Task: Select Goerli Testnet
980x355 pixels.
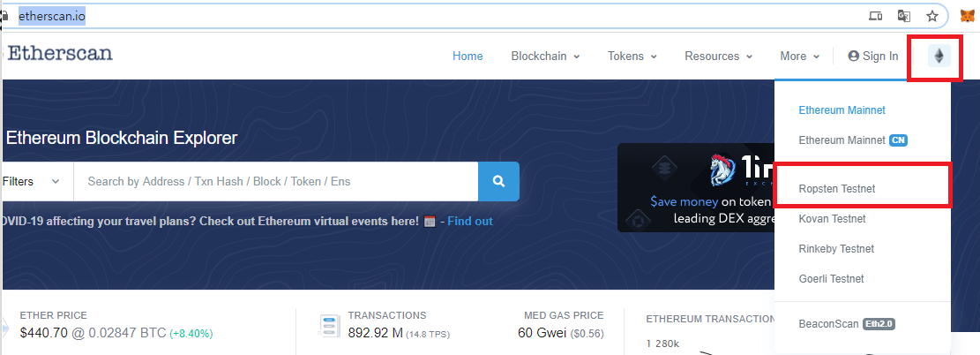Action: [x=831, y=279]
